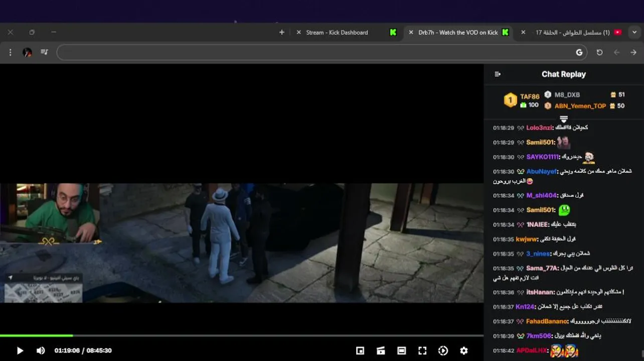Click username Kn124 in chat

point(525,307)
